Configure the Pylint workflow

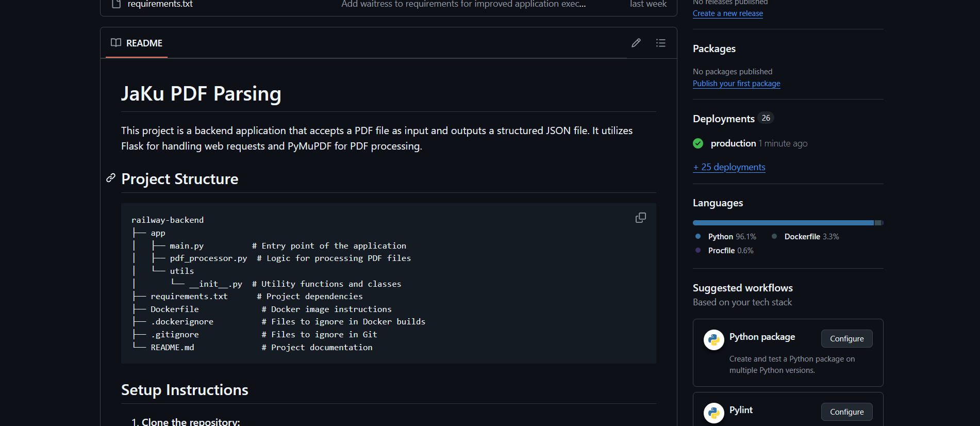846,412
